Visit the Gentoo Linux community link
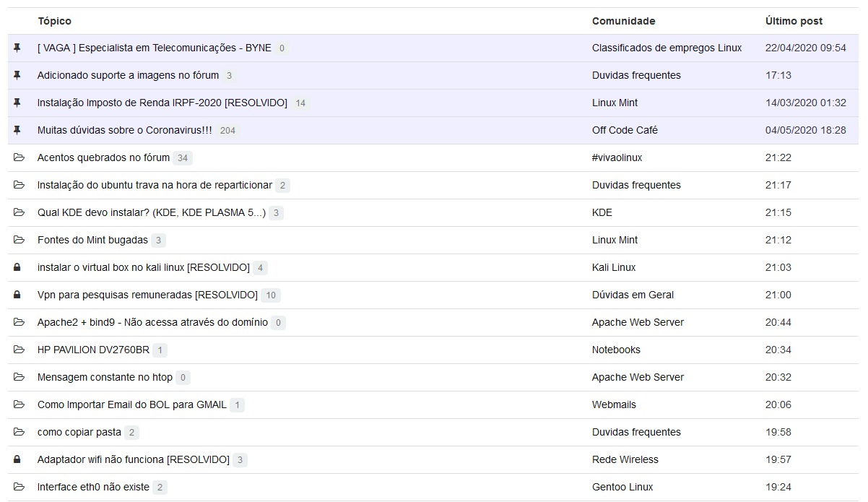 (622, 488)
